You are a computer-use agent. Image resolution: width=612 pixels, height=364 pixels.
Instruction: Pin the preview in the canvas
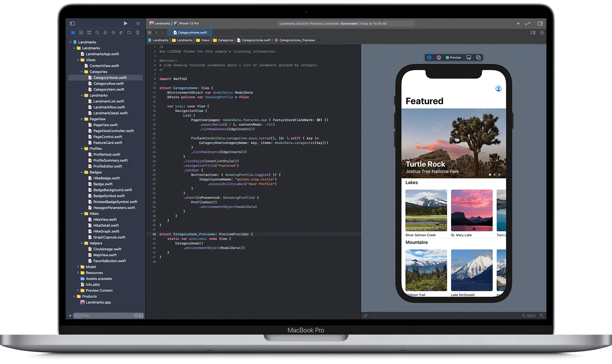pyautogui.click(x=366, y=316)
